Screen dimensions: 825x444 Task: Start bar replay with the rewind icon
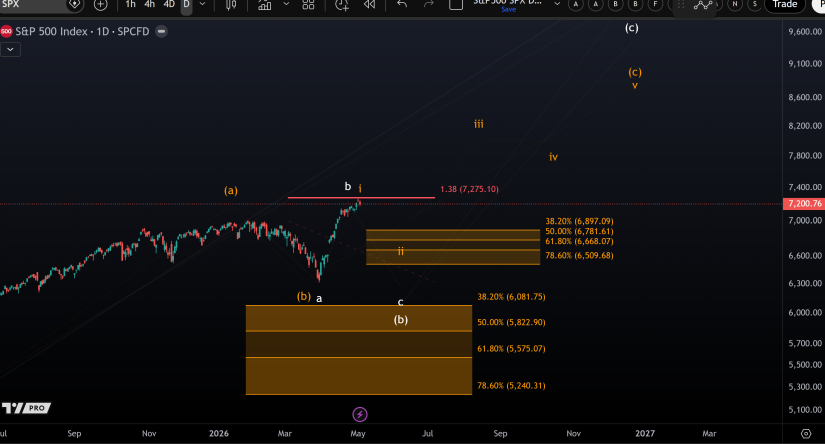point(370,5)
